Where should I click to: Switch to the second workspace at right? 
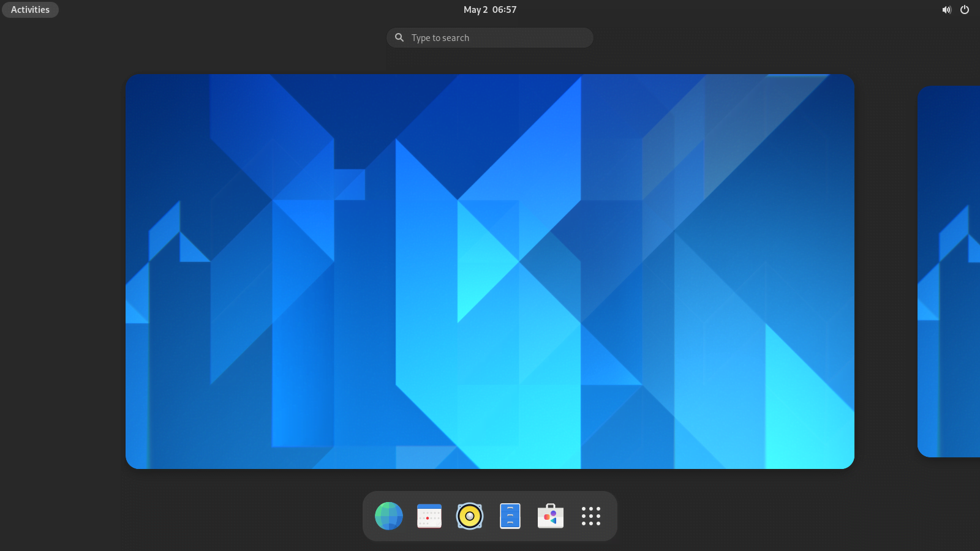pos(949,272)
